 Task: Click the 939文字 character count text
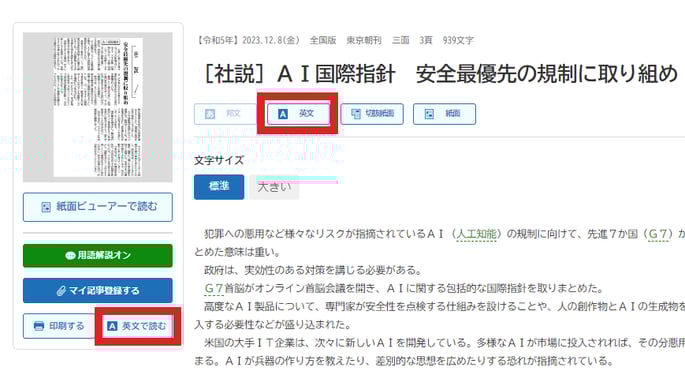(x=458, y=40)
